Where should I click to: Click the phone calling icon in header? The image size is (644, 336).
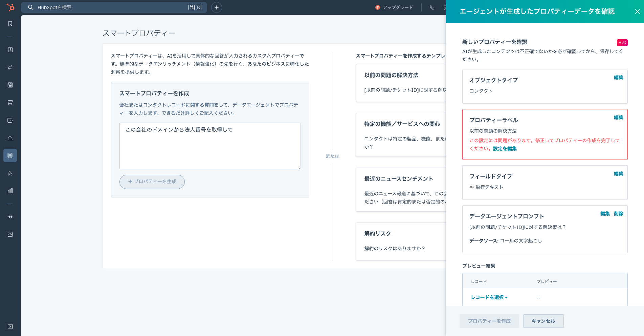pos(432,7)
